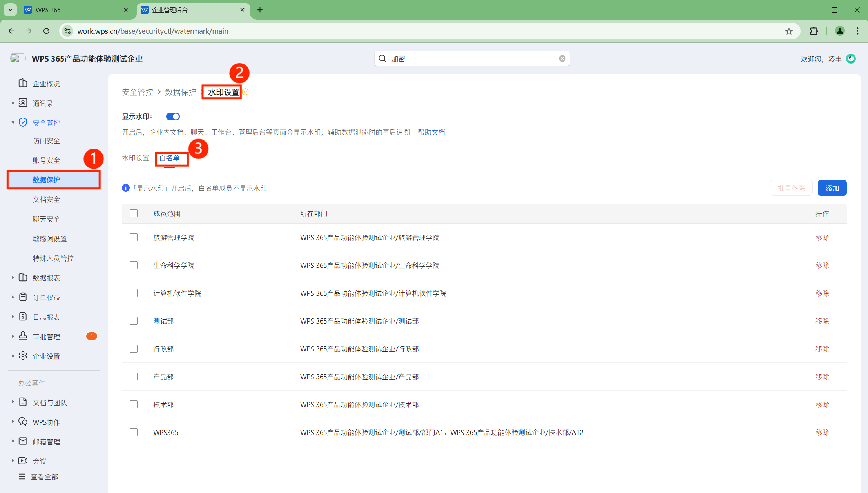
Task: Open the browser tab search dropdown
Action: 11,10
